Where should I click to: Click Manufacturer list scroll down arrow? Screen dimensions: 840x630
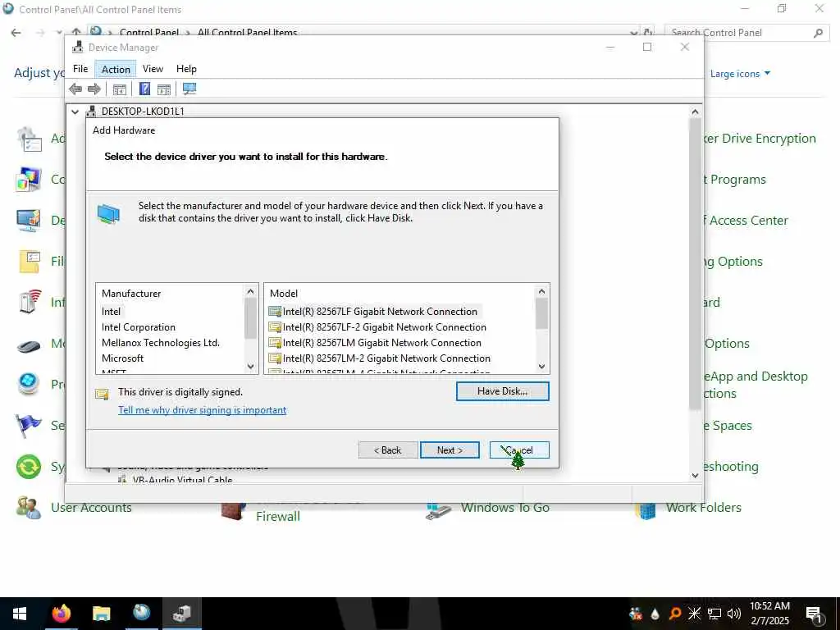(x=250, y=367)
